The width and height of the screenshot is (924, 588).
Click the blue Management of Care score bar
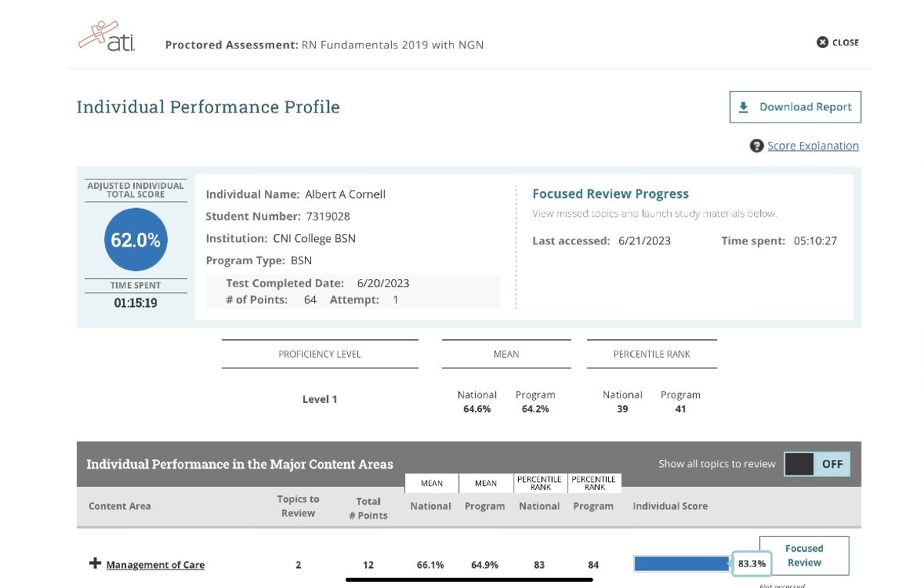click(x=681, y=564)
